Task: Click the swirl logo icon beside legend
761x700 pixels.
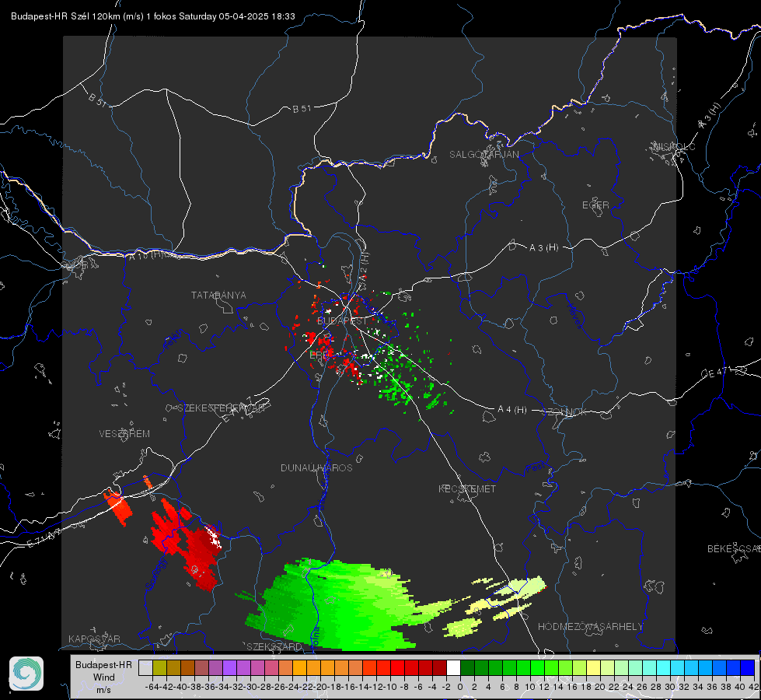Action: [x=26, y=674]
